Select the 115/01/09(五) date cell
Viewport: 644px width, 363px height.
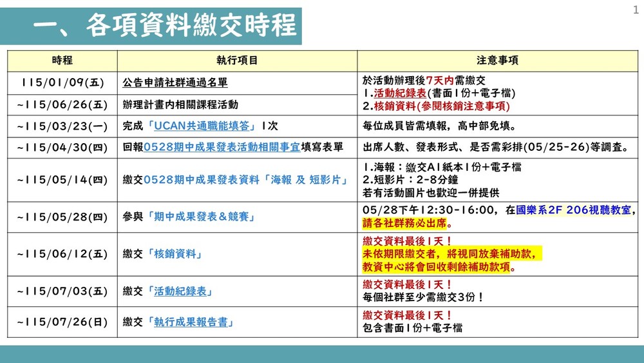[x=62, y=83]
